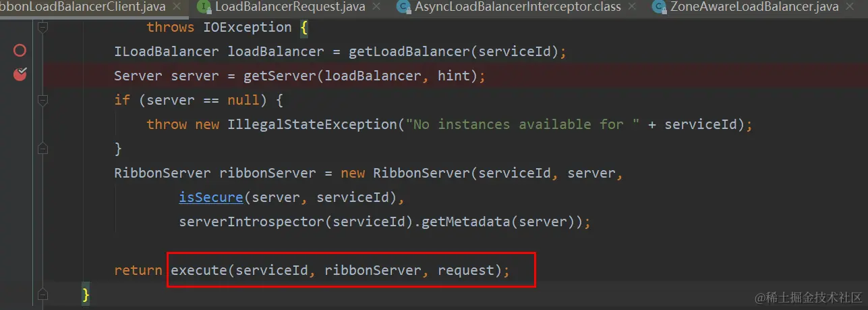The height and width of the screenshot is (310, 868).
Task: Close the AsyncLoadBalancerInterceptor.class tab
Action: pyautogui.click(x=633, y=7)
